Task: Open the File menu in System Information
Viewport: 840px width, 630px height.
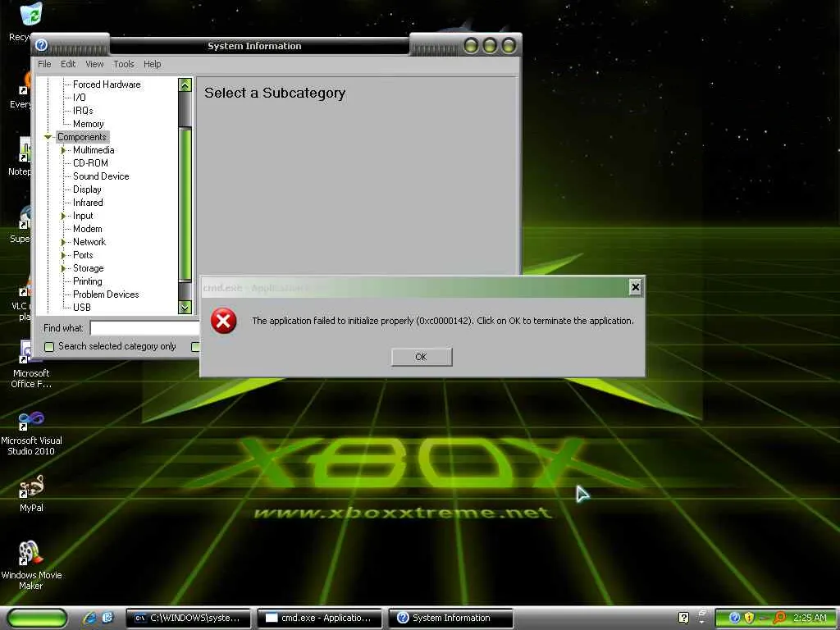Action: [44, 64]
